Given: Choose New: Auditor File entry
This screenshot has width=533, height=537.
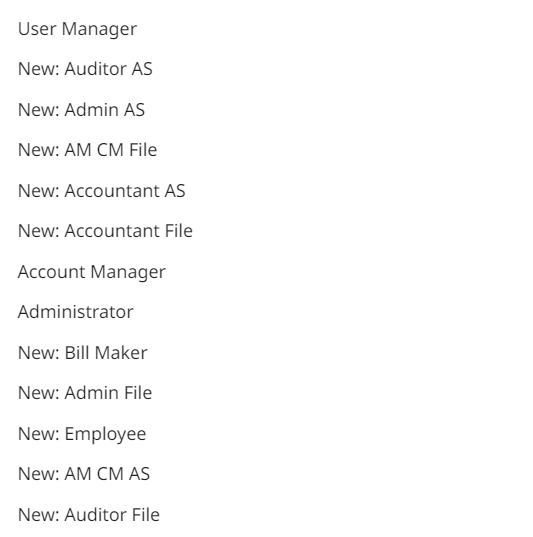Looking at the screenshot, I should tap(89, 515).
